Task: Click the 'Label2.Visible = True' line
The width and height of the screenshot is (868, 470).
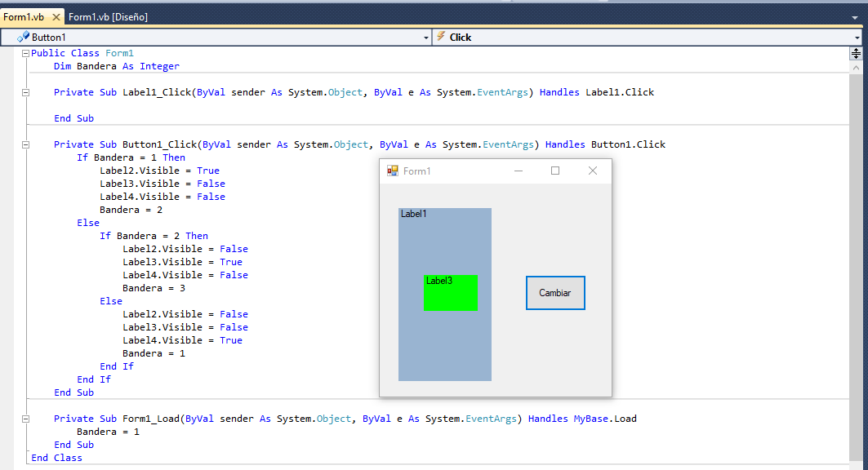Action: 159,171
